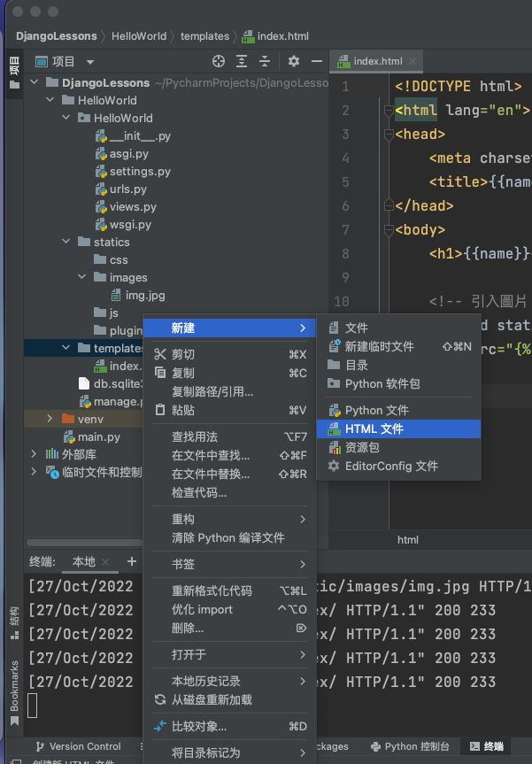Click the 从磁盘重新加载 reload icon
This screenshot has height=764, width=532.
[159, 699]
